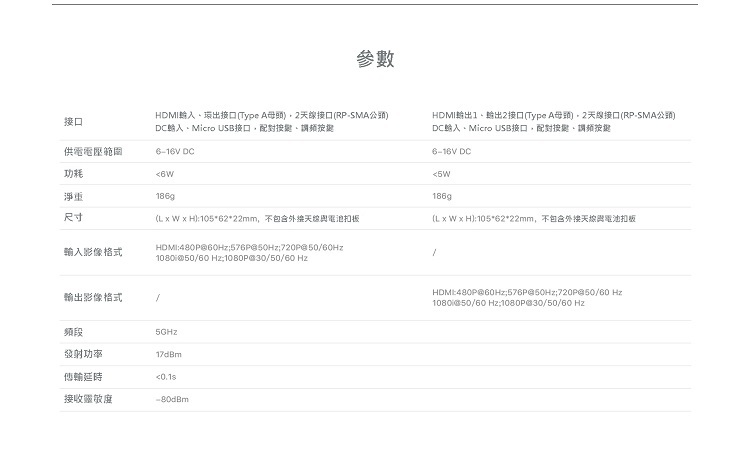Click the <6W power consumption value
Viewport: 750px width, 456px height.
pyautogui.click(x=165, y=174)
